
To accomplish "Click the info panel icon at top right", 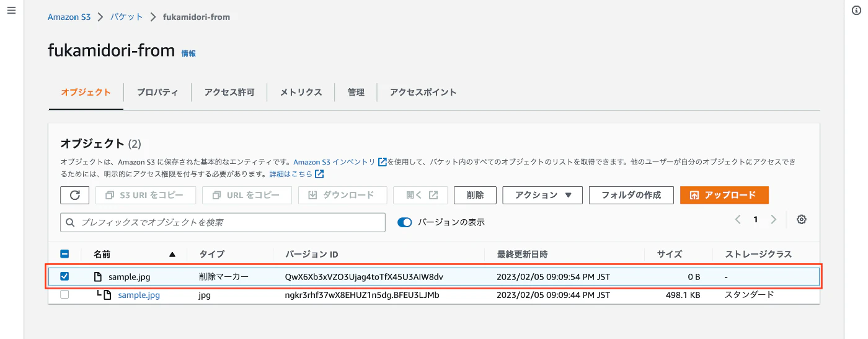I will pyautogui.click(x=856, y=11).
